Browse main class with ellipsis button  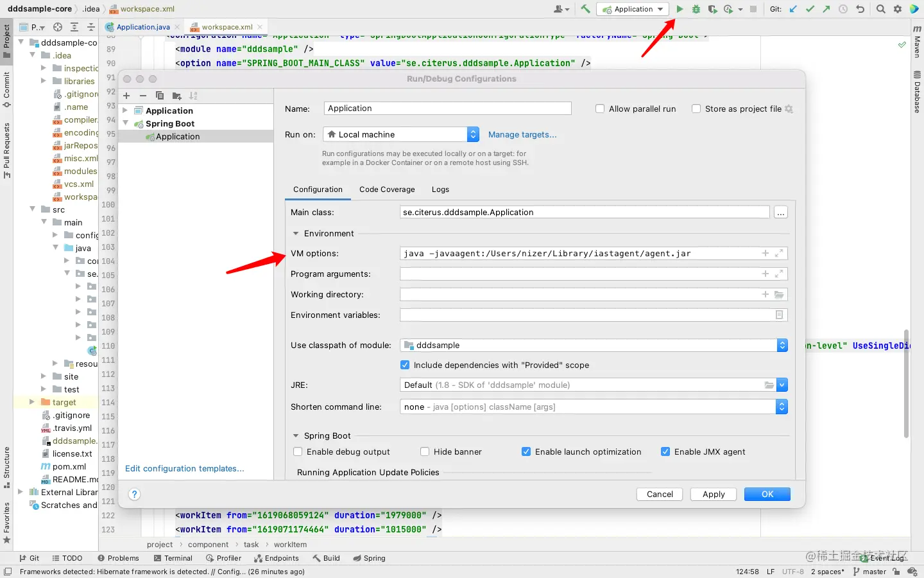780,213
